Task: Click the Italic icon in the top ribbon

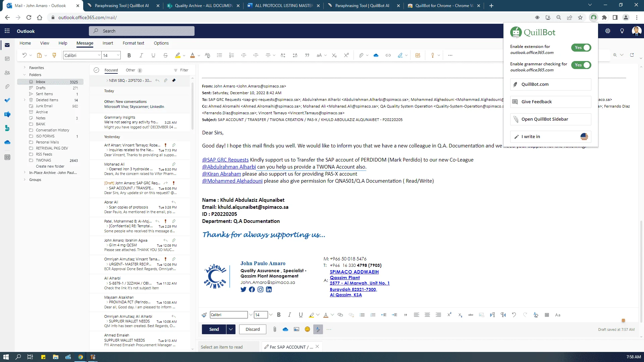Action: pyautogui.click(x=141, y=55)
